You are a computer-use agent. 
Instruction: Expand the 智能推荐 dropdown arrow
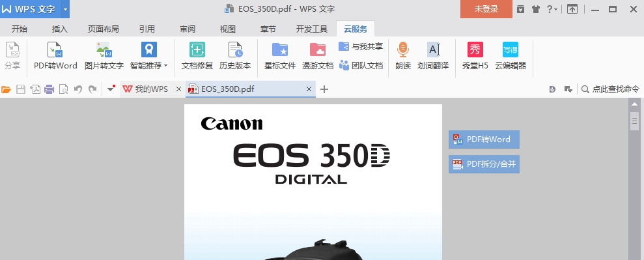[166, 65]
